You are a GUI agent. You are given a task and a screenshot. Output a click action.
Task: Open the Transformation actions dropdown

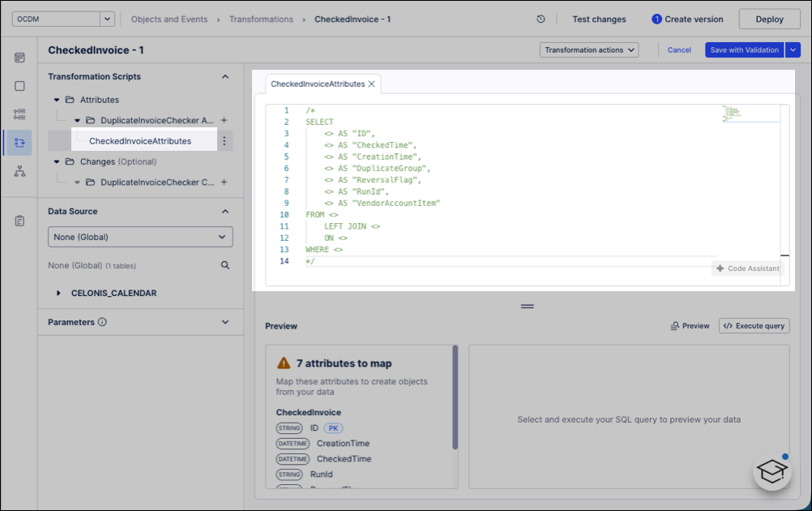590,49
